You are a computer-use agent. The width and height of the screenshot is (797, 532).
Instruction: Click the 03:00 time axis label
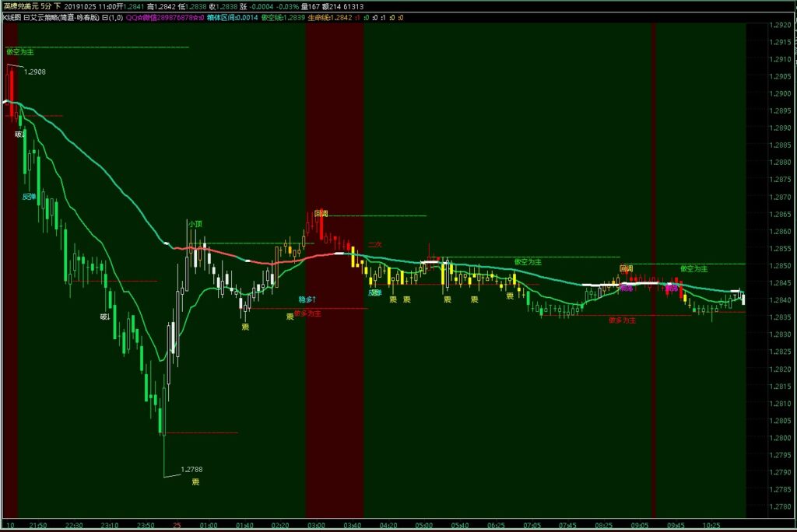314,525
